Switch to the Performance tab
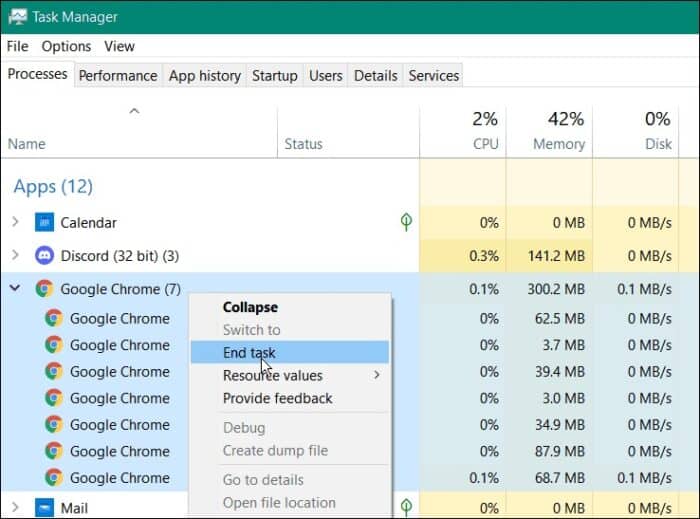700x519 pixels. pos(118,76)
